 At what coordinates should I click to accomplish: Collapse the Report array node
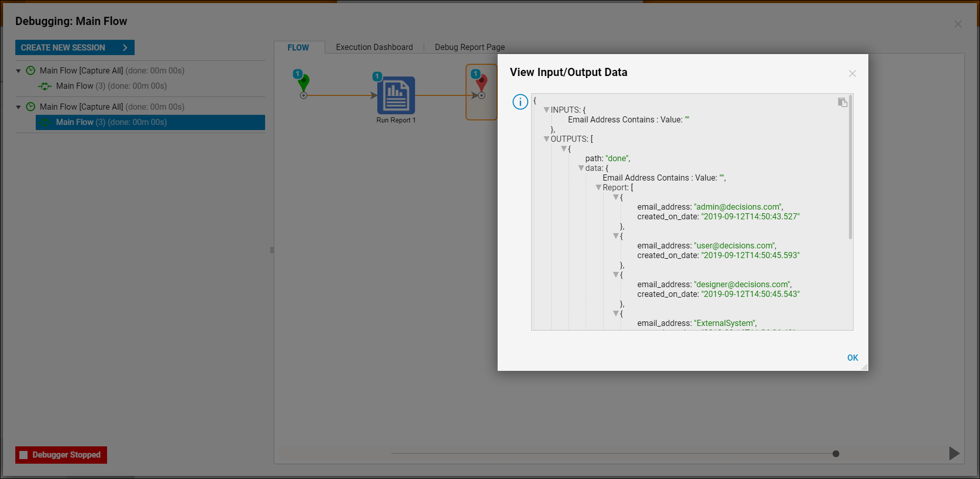599,187
